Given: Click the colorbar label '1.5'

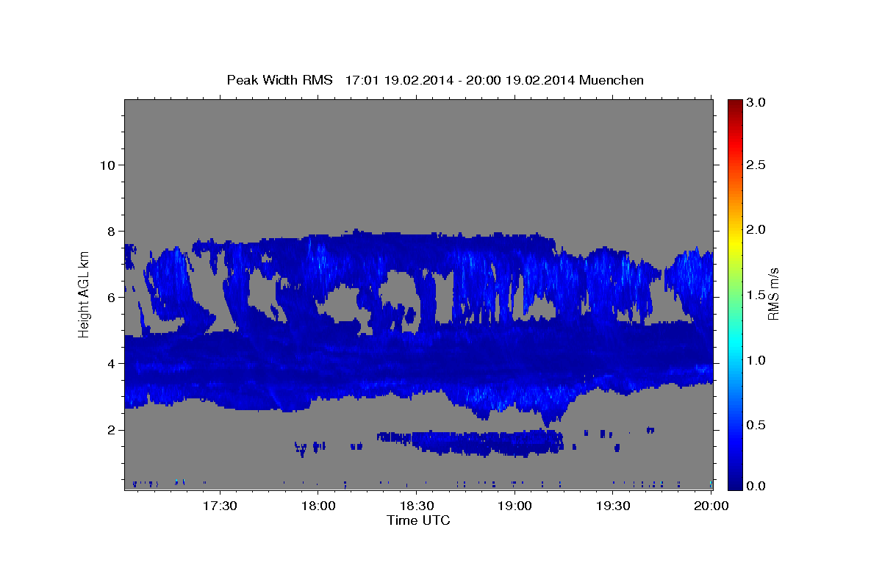Looking at the screenshot, I should [x=757, y=295].
